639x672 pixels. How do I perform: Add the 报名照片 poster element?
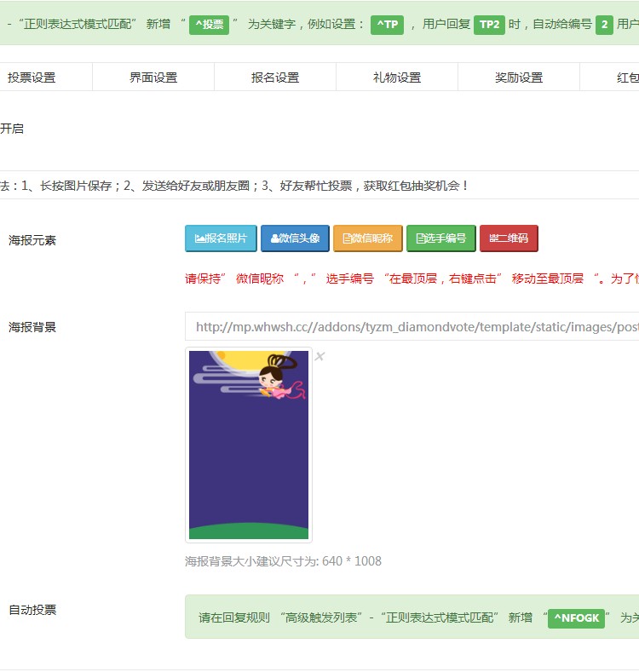(221, 238)
